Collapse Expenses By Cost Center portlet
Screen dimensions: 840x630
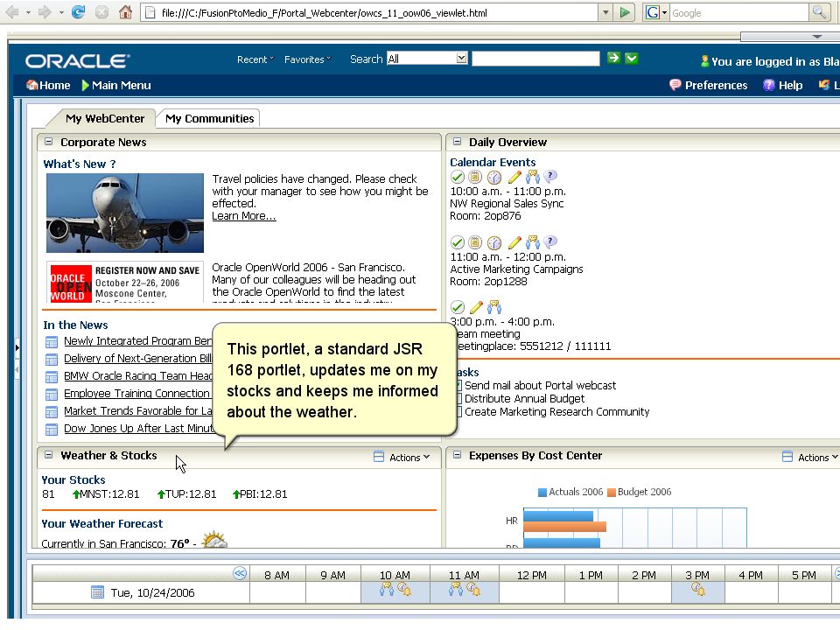coord(457,455)
